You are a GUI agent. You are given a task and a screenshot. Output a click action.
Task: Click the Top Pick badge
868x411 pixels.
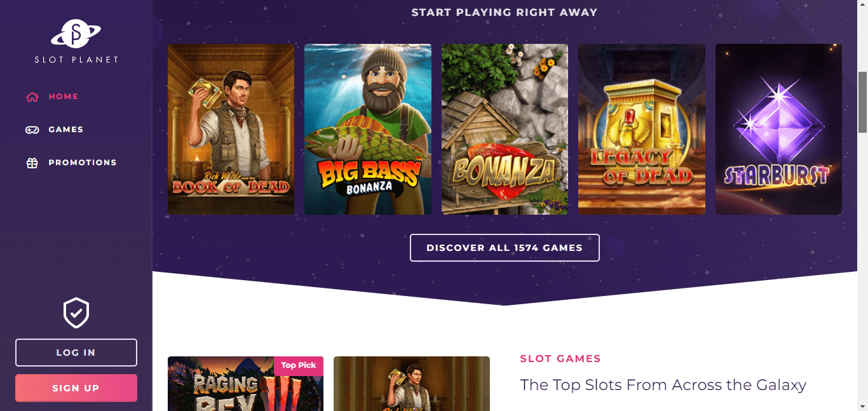click(299, 365)
